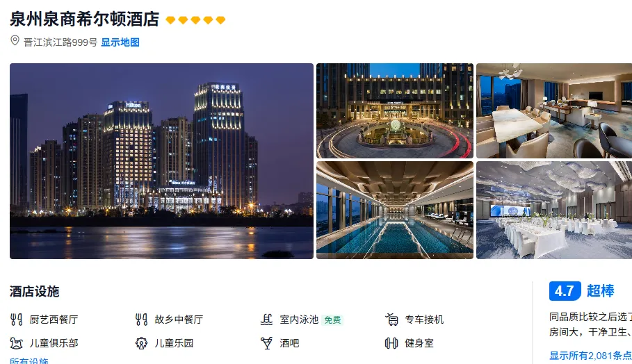Click the 厨艺西餐厅 restaurant fork icon
The image size is (632, 364).
pyautogui.click(x=17, y=320)
